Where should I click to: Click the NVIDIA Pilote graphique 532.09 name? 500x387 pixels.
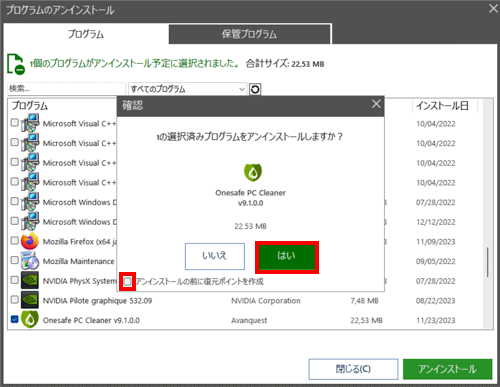(97, 301)
